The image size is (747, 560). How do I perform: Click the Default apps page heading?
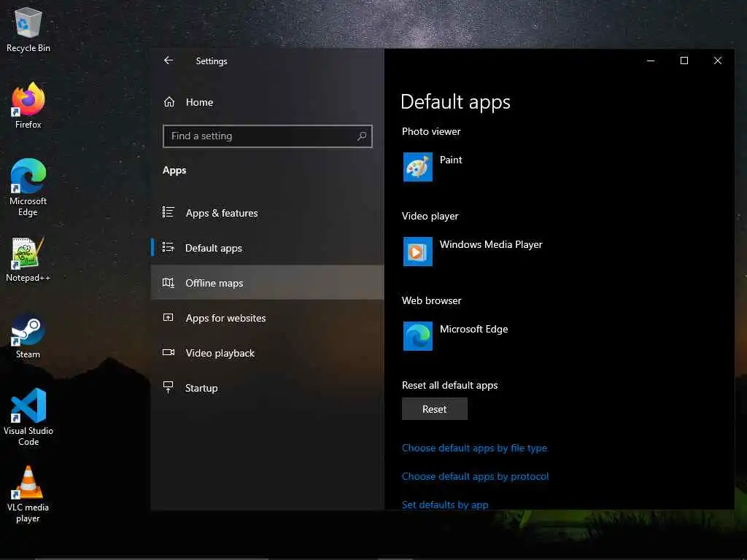455,102
